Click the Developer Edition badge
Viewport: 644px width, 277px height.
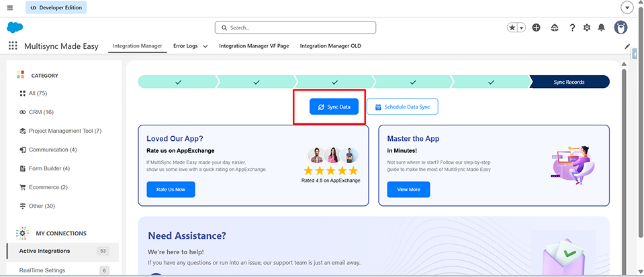pyautogui.click(x=56, y=7)
